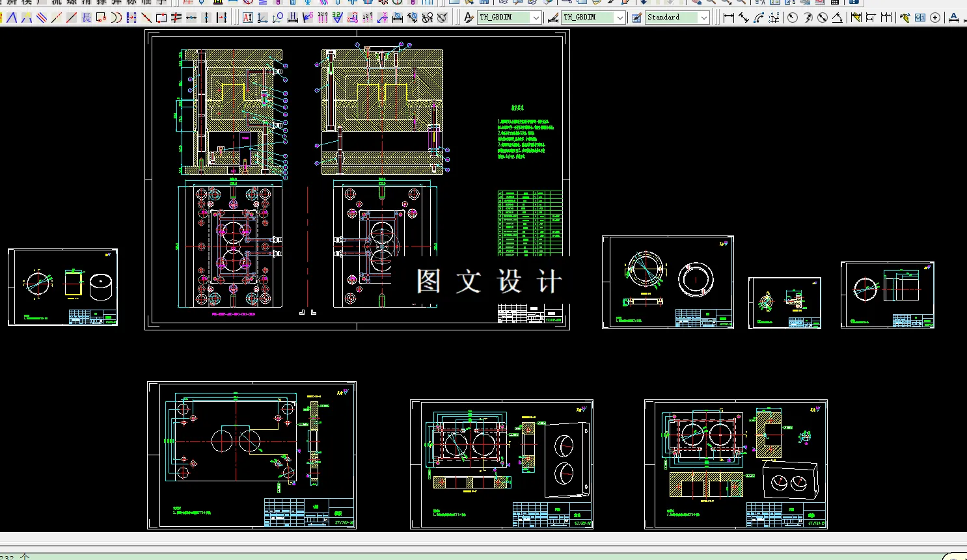Viewport: 967px width, 560px height.
Task: Select the Linear dimension tool
Action: (728, 18)
